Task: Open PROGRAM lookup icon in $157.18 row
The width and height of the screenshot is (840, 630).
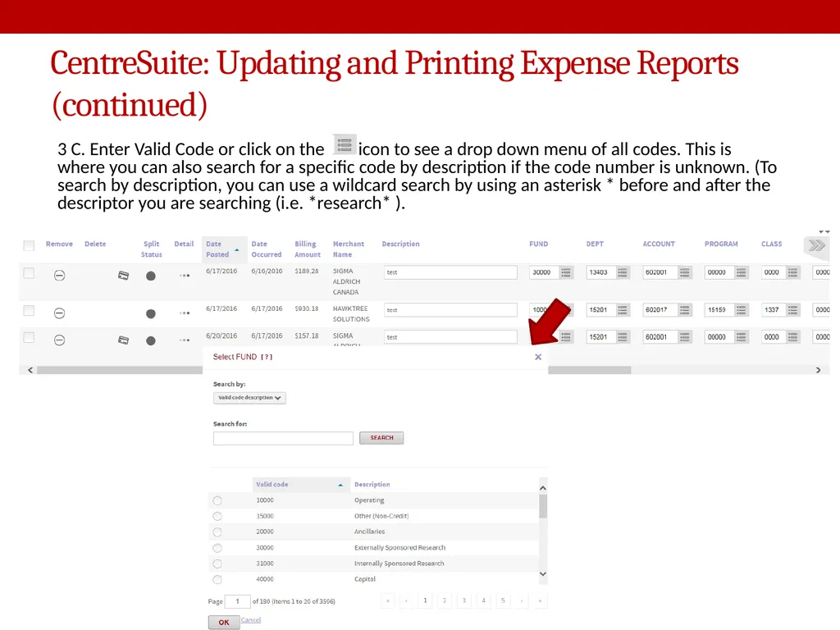Action: [x=742, y=337]
